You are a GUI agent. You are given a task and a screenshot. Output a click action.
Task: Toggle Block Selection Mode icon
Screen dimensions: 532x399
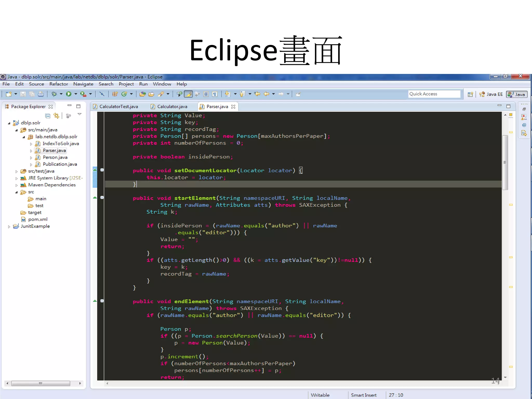206,94
